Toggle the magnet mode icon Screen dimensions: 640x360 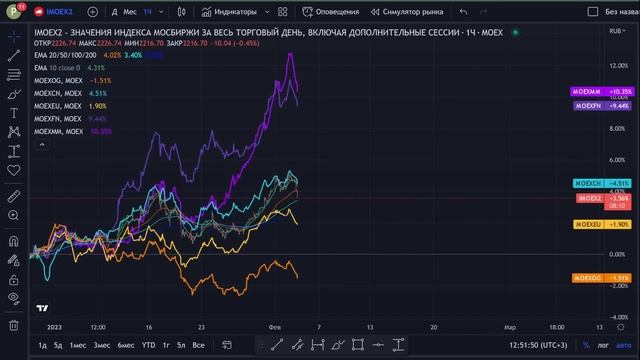tap(14, 241)
